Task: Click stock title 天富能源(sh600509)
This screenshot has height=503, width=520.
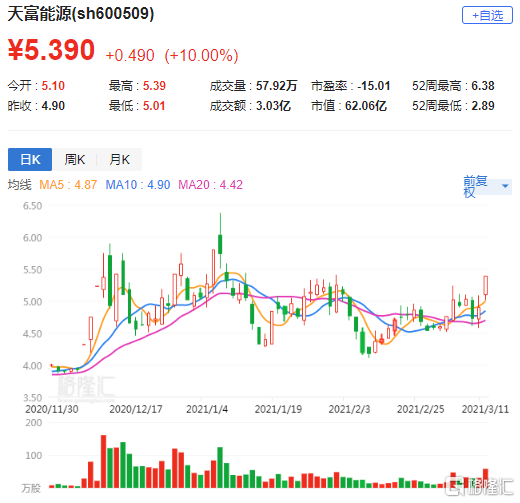Action: pos(81,14)
